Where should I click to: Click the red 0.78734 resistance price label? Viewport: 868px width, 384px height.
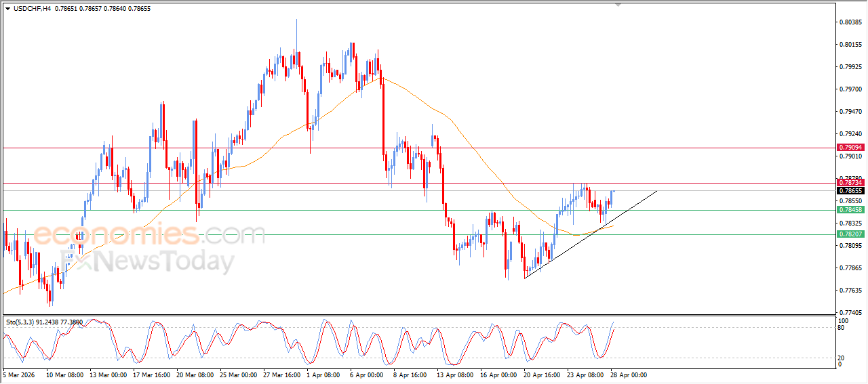click(x=850, y=183)
